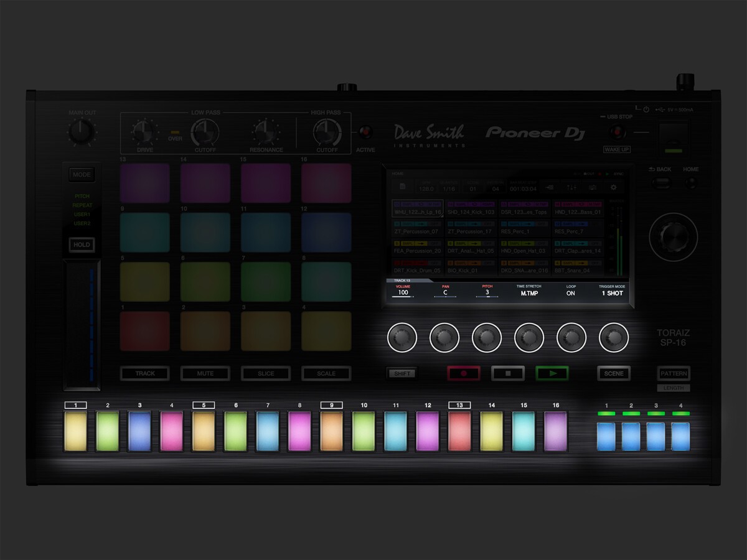Enable MUTE mode below the pads
Image resolution: width=747 pixels, height=560 pixels.
tap(205, 373)
